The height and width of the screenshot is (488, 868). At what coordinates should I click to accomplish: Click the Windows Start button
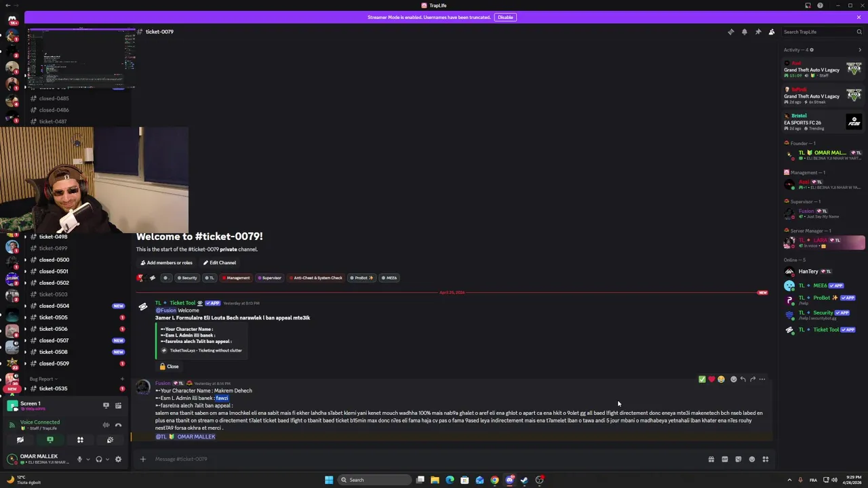point(329,480)
